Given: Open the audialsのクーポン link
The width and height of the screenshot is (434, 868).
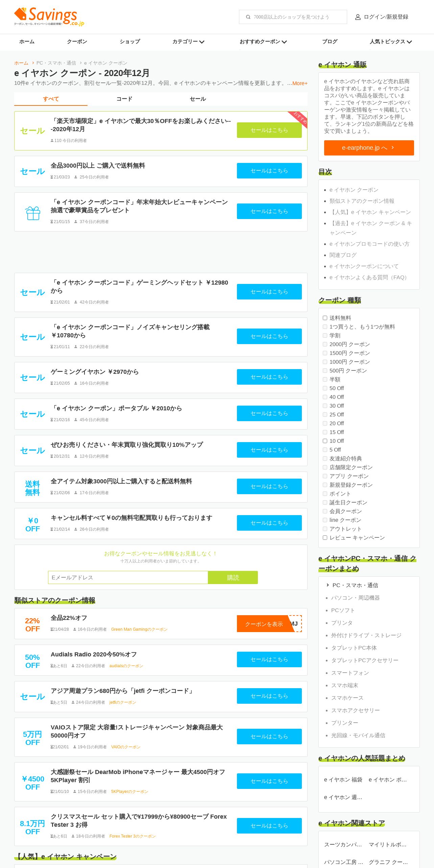Looking at the screenshot, I should point(126,666).
